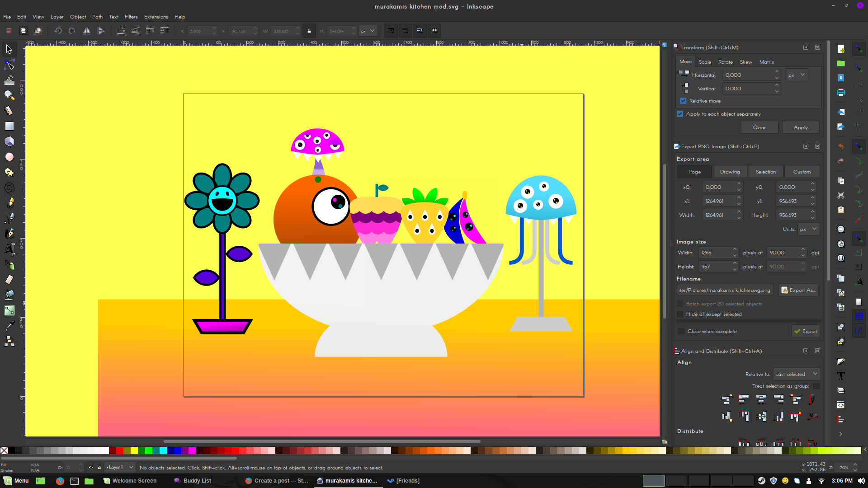Expand the Layer 1 selector dropdown
The width and height of the screenshot is (868, 488).
120,467
